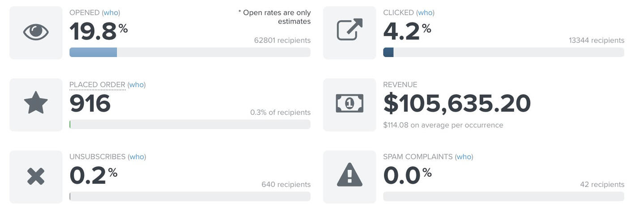This screenshot has width=644, height=217.
Task: Click the 19.8% opened value
Action: pyautogui.click(x=98, y=31)
